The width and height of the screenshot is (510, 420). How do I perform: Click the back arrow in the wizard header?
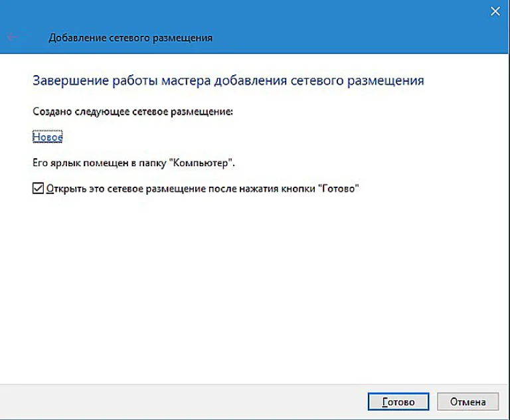[x=12, y=37]
